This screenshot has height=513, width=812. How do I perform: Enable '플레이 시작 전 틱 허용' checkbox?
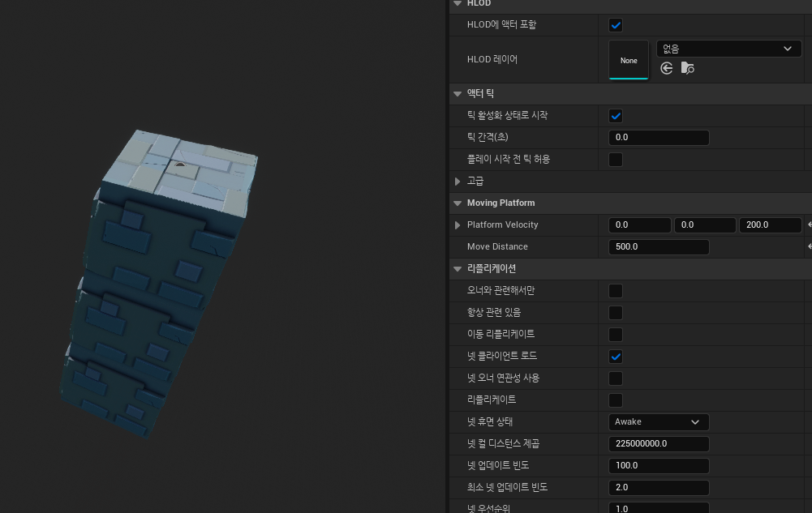pos(615,160)
